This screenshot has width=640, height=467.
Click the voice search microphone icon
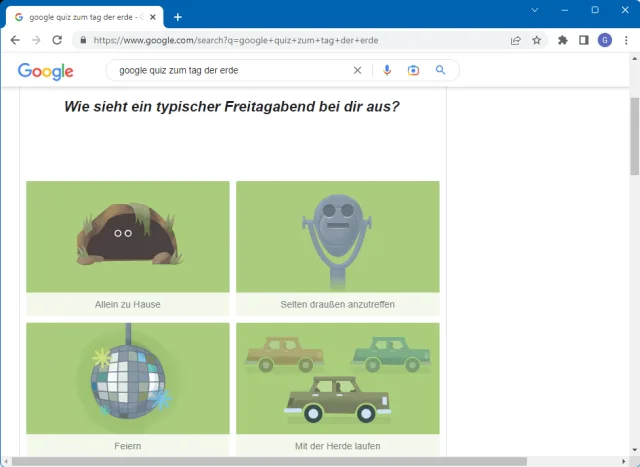point(387,71)
